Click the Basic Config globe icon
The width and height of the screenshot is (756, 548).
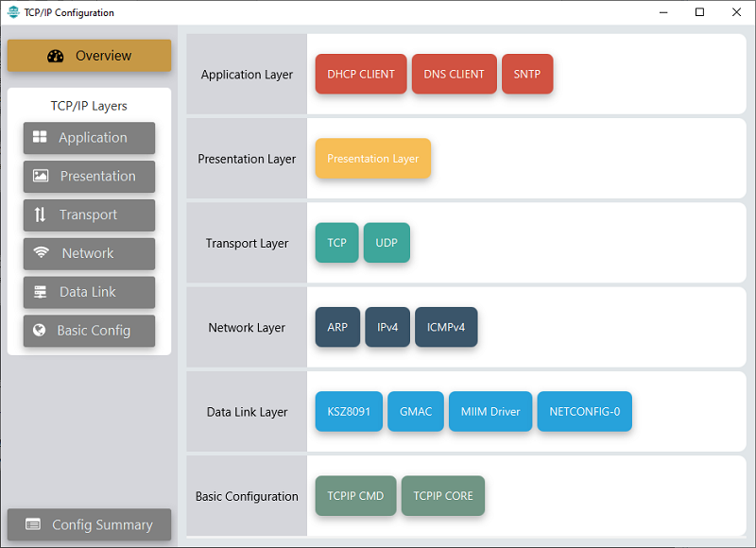tap(40, 331)
